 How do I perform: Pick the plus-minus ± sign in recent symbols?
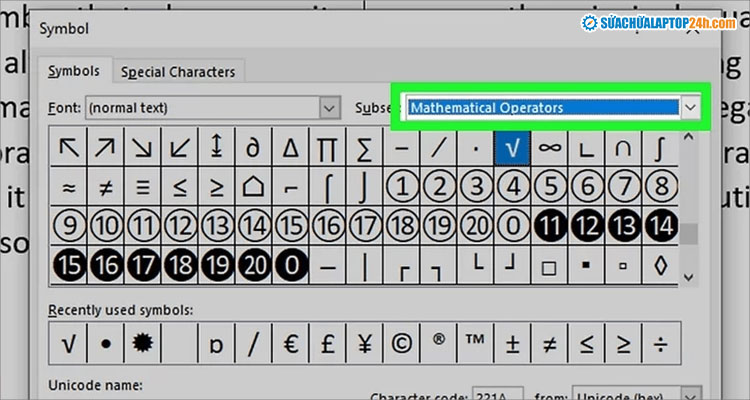tap(512, 344)
